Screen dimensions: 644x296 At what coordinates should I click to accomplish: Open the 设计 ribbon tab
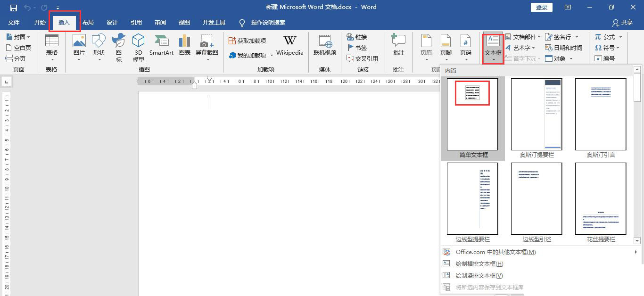[112, 22]
